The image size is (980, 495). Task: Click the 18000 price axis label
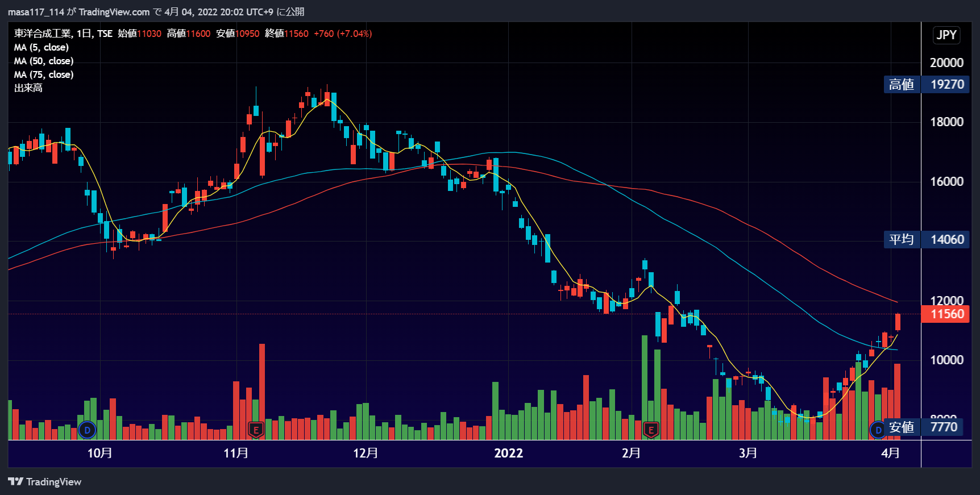(946, 122)
